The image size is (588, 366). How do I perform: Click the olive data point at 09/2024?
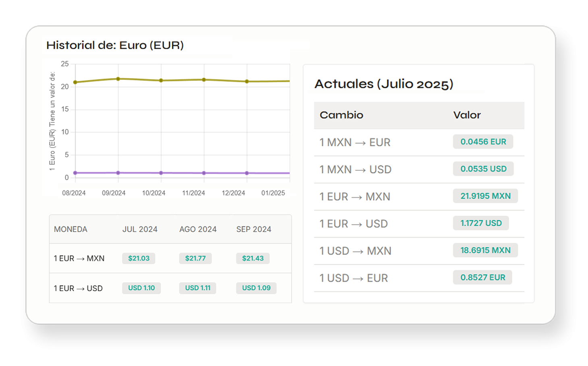click(118, 79)
